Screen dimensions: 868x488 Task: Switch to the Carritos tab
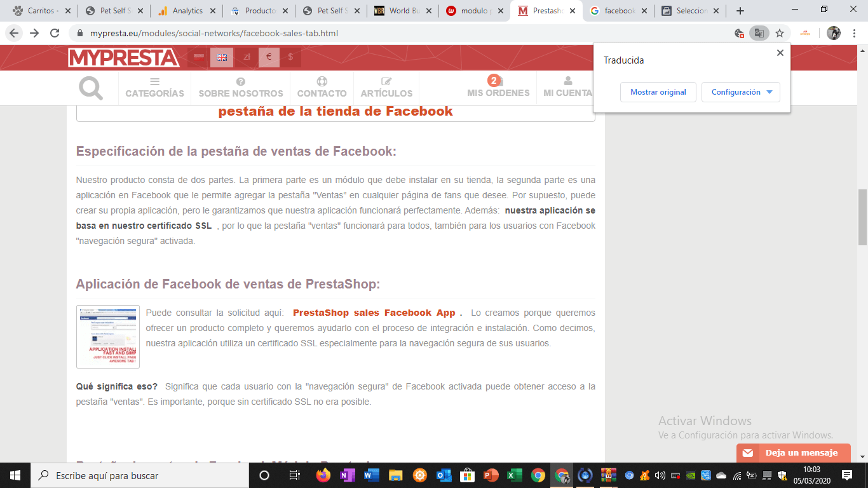click(41, 11)
